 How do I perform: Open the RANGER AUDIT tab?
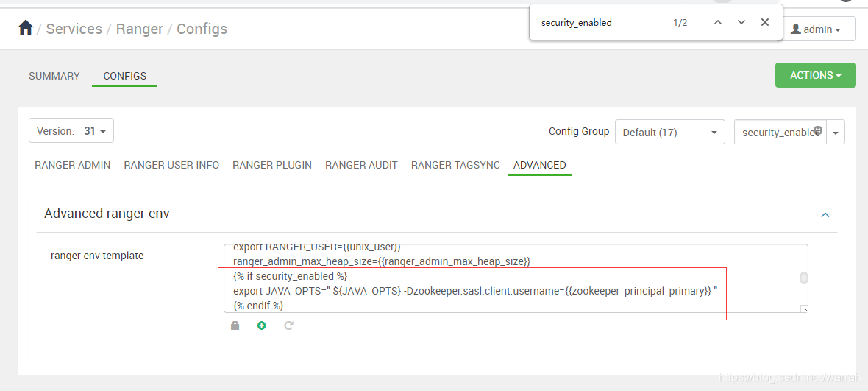(361, 165)
